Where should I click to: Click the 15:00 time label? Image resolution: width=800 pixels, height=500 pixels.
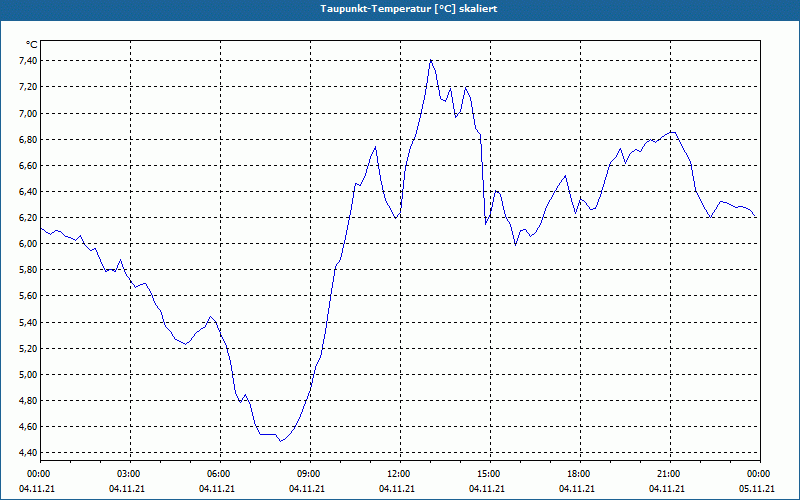tap(490, 474)
